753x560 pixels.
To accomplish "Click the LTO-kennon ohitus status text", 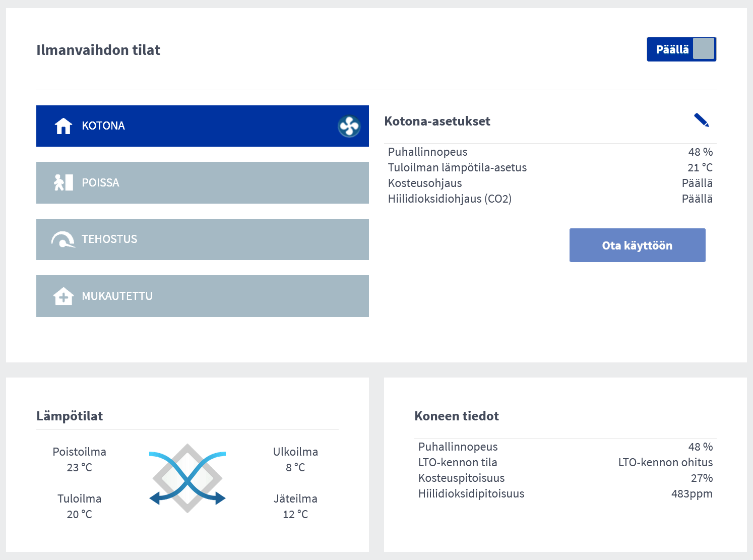I will click(x=665, y=462).
